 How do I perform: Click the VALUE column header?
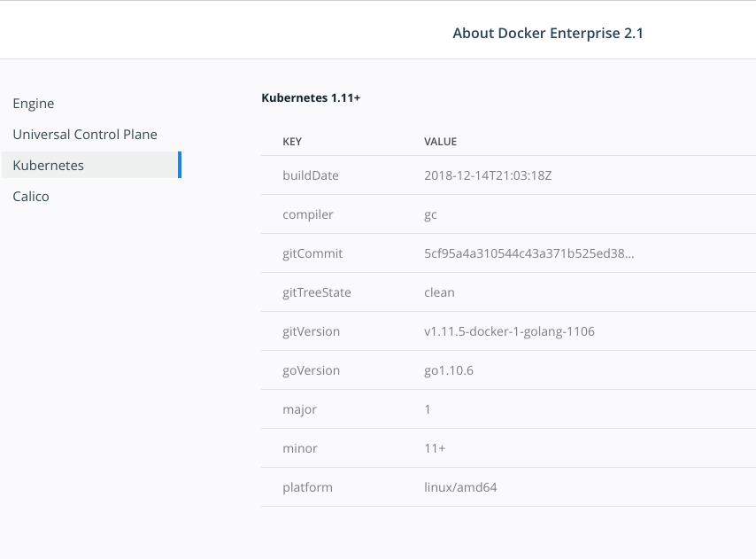pyautogui.click(x=440, y=141)
